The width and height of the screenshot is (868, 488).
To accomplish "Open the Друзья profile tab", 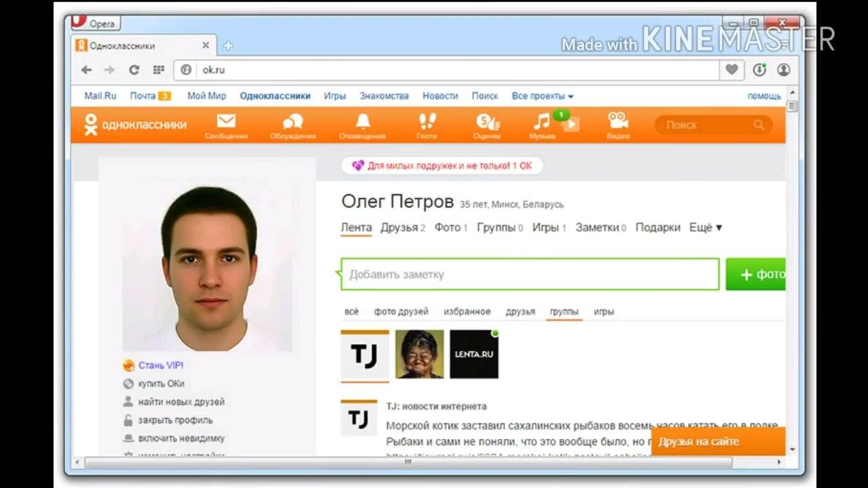I will click(x=403, y=228).
